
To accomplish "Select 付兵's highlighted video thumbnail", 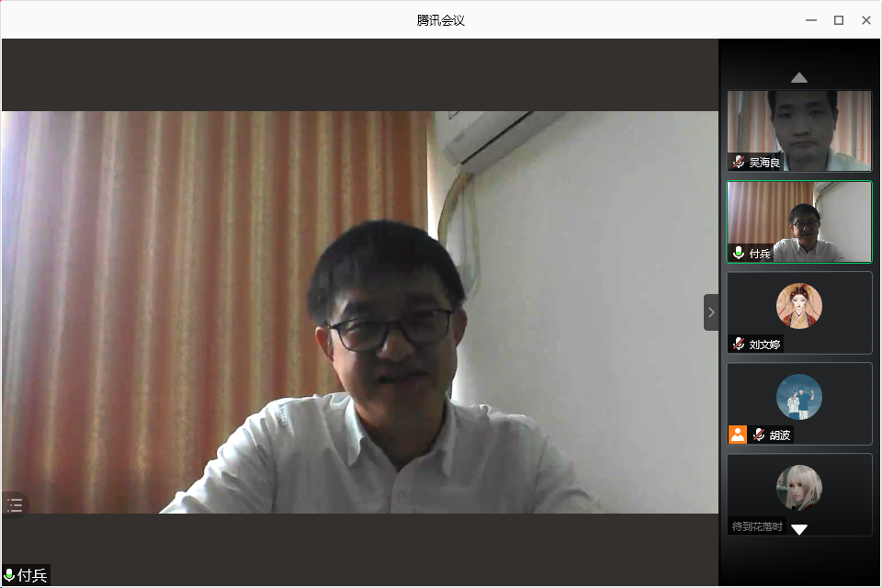I will pyautogui.click(x=799, y=220).
